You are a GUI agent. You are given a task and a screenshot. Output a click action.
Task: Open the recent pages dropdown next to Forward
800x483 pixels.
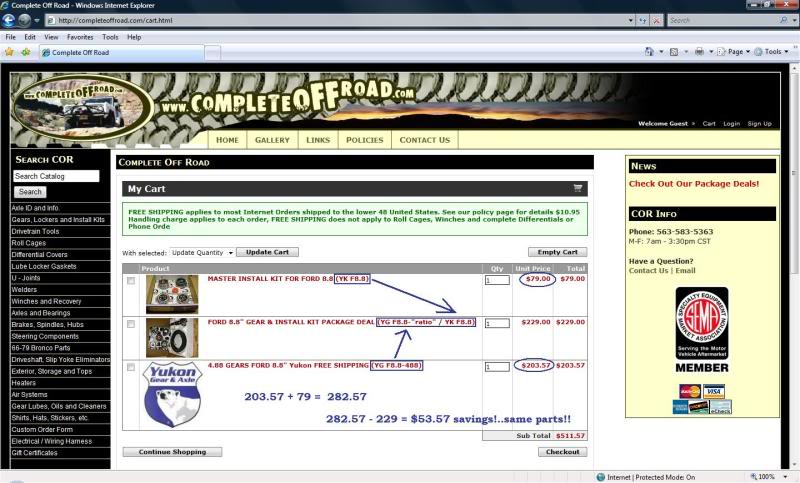pos(37,21)
